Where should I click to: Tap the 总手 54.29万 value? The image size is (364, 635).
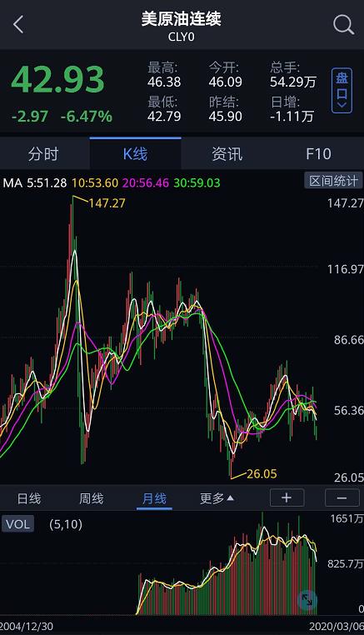coord(293,82)
